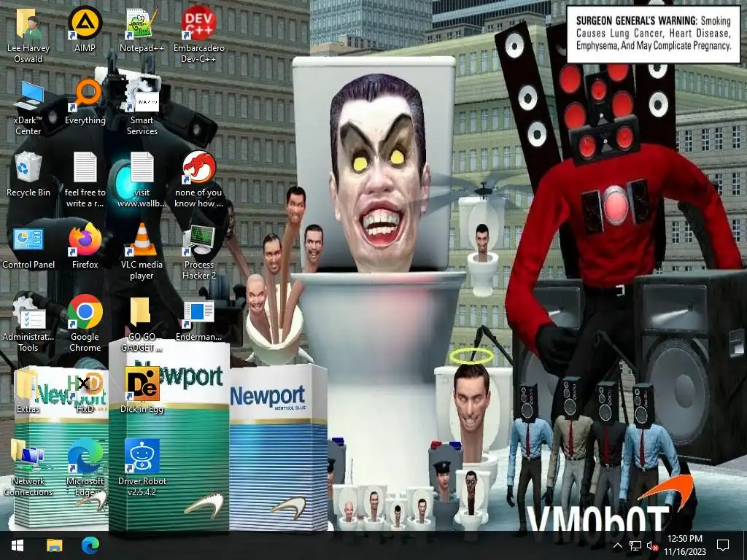Viewport: 747px width, 560px height.
Task: Open the xDark Center icon
Action: (x=28, y=108)
